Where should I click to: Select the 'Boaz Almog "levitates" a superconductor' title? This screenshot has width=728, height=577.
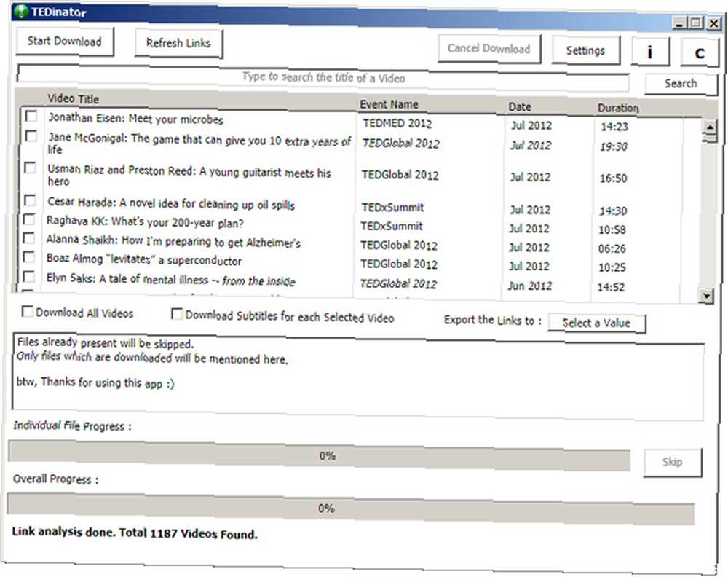click(144, 259)
